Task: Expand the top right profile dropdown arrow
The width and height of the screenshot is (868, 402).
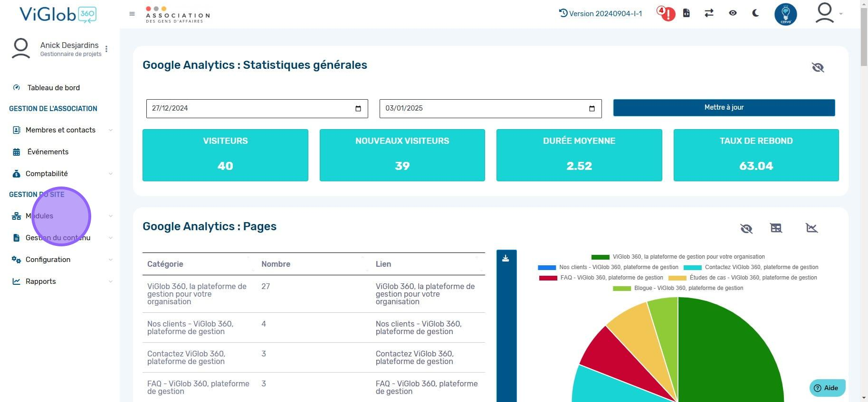Action: [841, 14]
